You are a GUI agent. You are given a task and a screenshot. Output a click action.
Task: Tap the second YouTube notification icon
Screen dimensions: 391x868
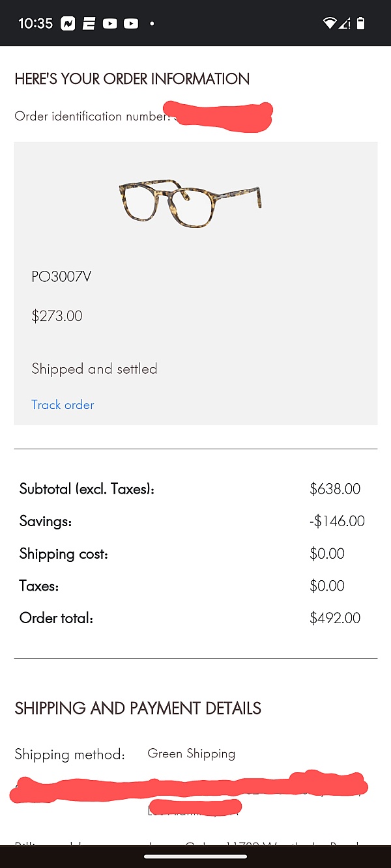(x=131, y=23)
